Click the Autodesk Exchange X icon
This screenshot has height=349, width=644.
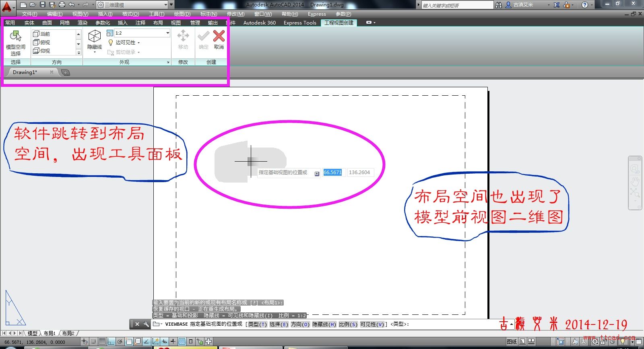tap(557, 5)
